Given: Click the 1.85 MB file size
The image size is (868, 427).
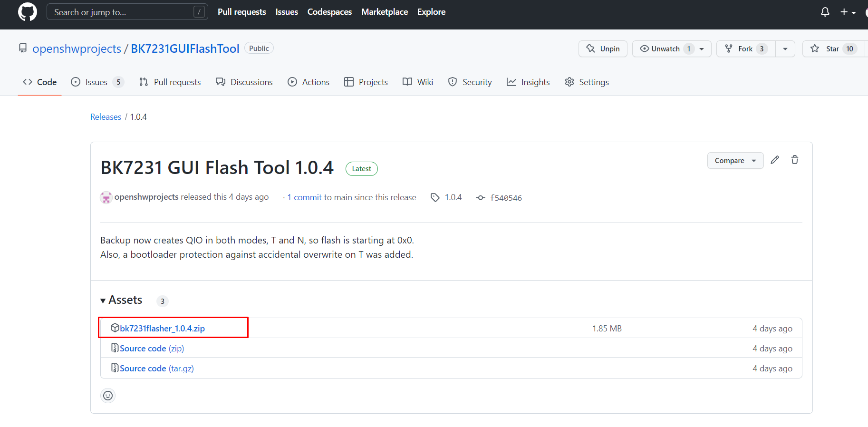Looking at the screenshot, I should click(607, 329).
